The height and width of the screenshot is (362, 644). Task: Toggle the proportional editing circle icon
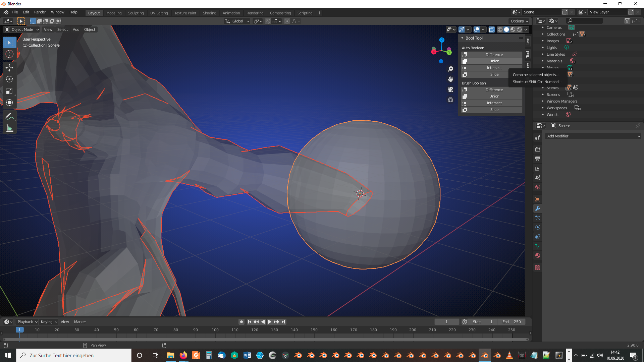pyautogui.click(x=287, y=21)
